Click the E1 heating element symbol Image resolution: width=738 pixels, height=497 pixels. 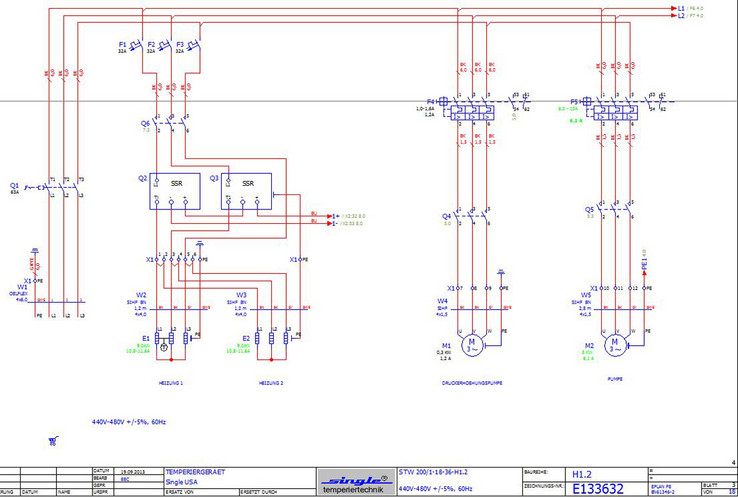pyautogui.click(x=174, y=339)
